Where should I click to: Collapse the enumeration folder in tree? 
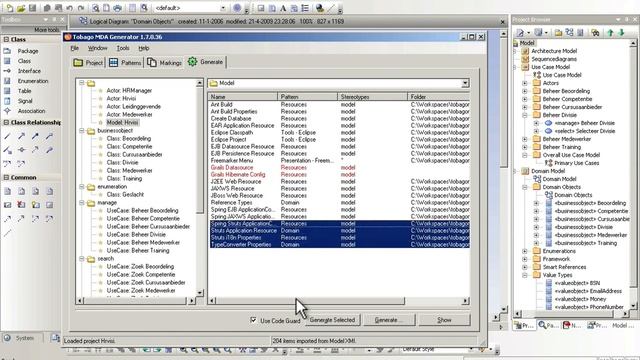click(82, 187)
